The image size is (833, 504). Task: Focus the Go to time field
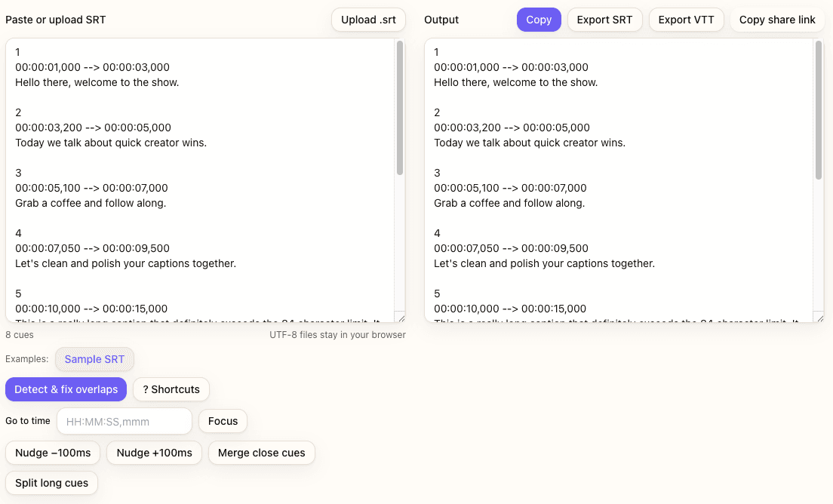(x=124, y=421)
